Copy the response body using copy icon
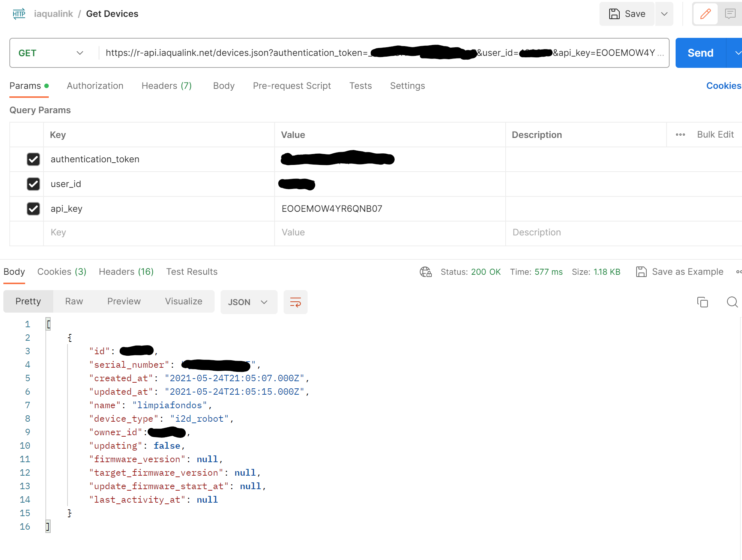 (x=702, y=302)
